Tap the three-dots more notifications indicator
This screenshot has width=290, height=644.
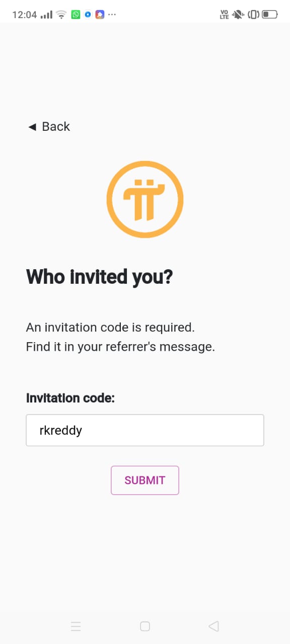[112, 15]
